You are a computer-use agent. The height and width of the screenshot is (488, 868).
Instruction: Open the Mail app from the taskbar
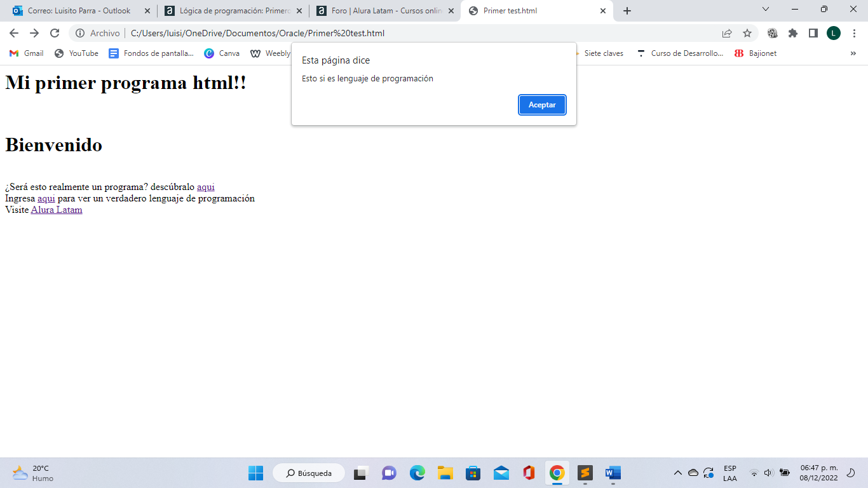501,473
